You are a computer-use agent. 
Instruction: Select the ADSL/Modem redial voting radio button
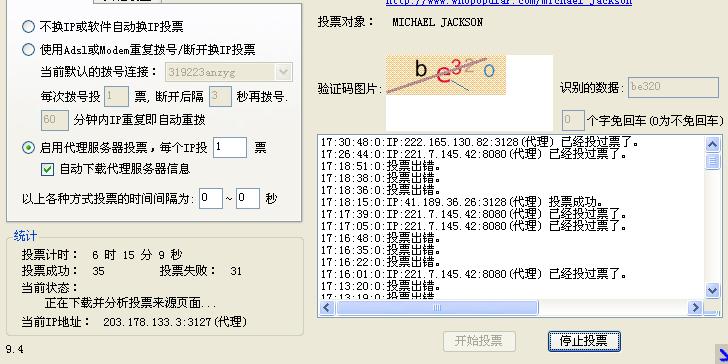(x=28, y=49)
